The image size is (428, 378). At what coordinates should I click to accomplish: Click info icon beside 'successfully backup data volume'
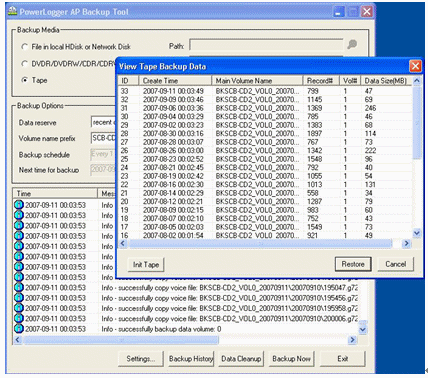19,329
